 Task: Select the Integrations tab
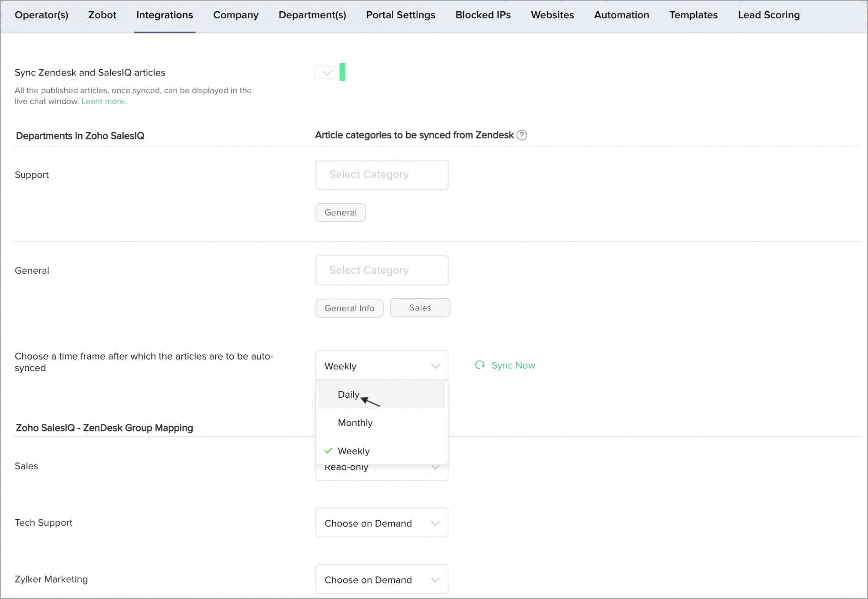point(164,15)
